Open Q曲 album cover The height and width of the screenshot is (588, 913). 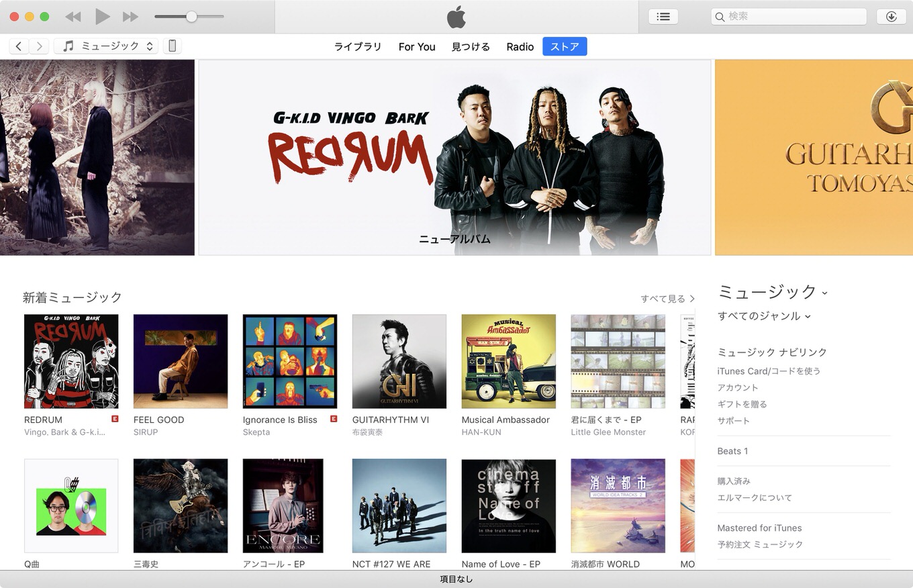71,506
